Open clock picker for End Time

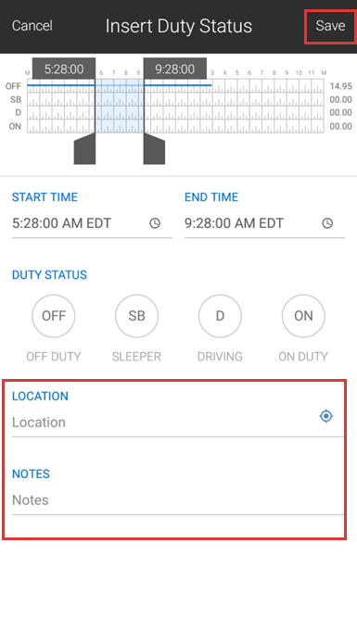pyautogui.click(x=327, y=223)
